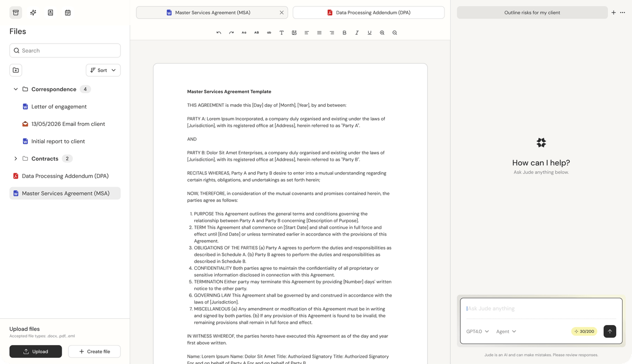Open the AI sparkles sidebar icon
This screenshot has width=632, height=364.
pyautogui.click(x=33, y=13)
